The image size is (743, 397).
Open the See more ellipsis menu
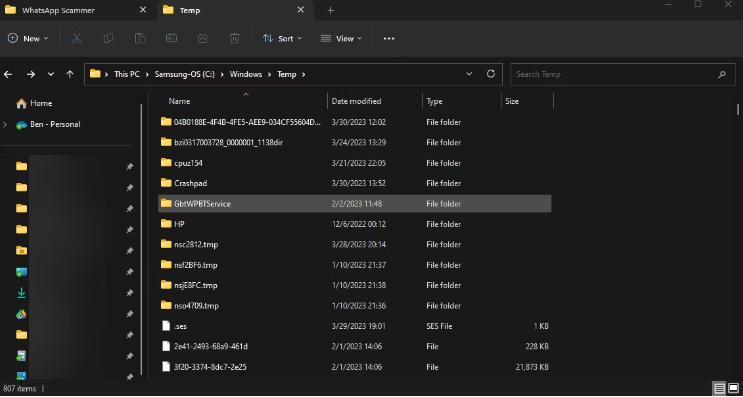pyautogui.click(x=389, y=39)
